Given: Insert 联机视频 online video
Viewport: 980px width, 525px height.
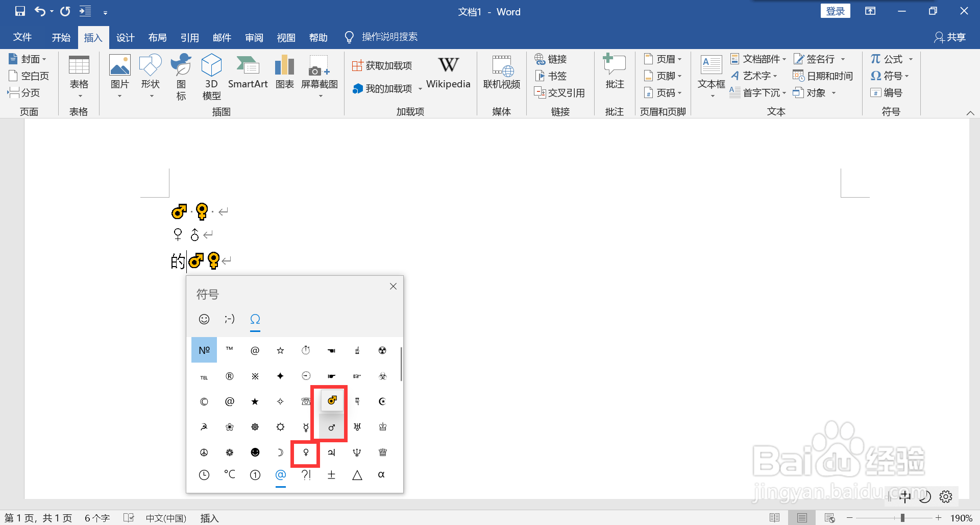Looking at the screenshot, I should tap(502, 71).
